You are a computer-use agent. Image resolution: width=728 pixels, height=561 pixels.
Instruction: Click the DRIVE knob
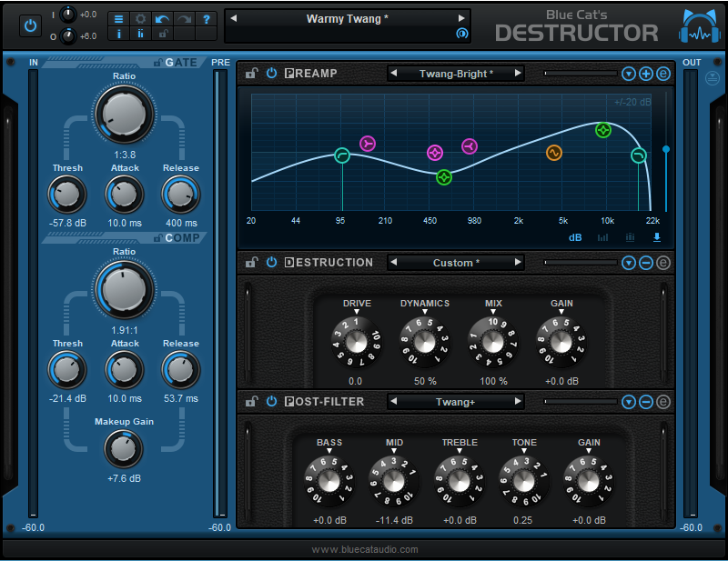tap(356, 343)
